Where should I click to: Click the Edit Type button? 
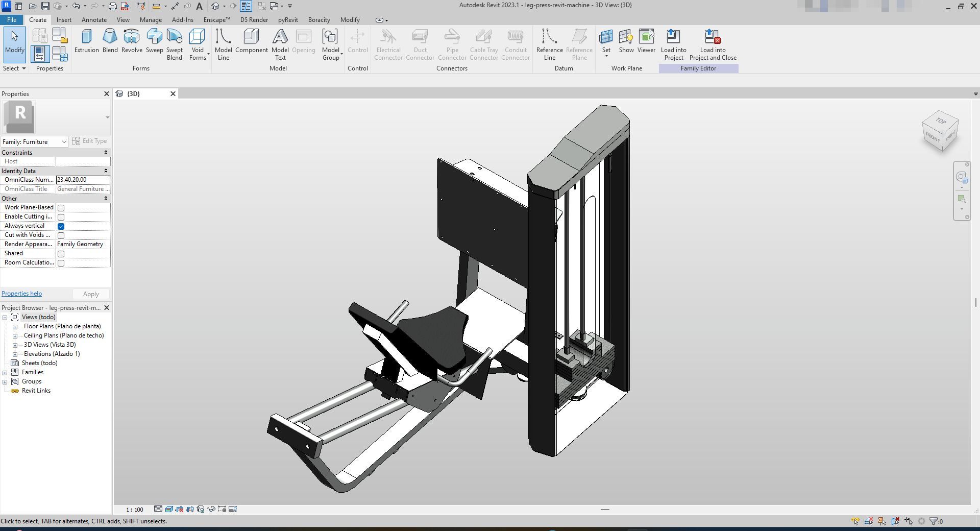[x=90, y=141]
